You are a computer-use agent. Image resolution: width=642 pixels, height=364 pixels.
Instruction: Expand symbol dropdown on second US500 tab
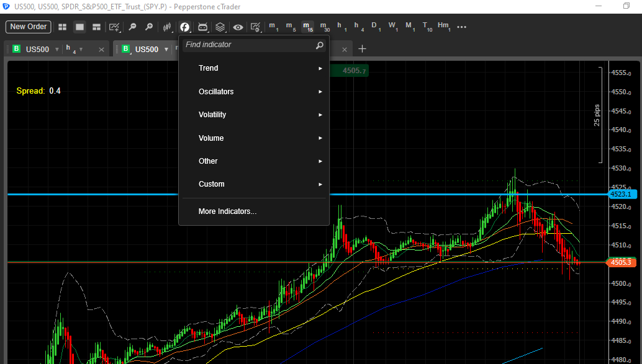click(x=166, y=50)
